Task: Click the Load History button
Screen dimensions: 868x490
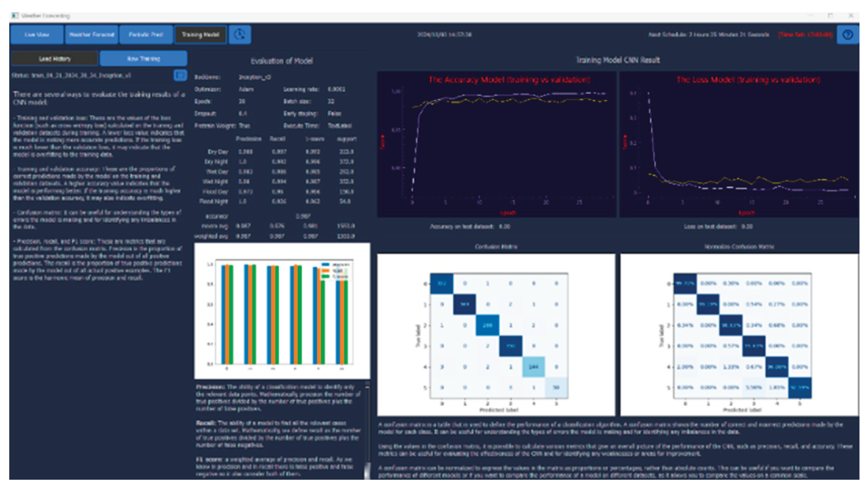Action: point(55,58)
